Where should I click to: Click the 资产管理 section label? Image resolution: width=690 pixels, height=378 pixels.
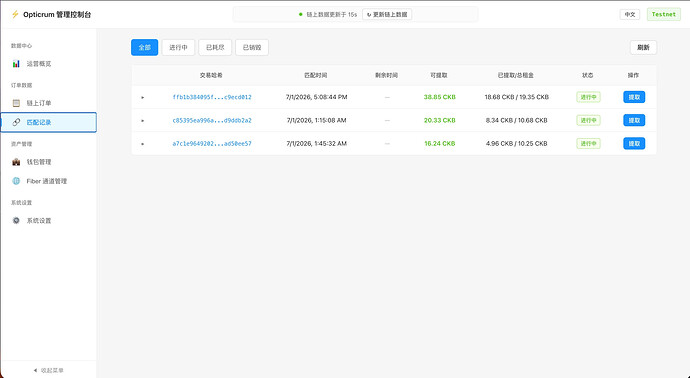coord(22,144)
